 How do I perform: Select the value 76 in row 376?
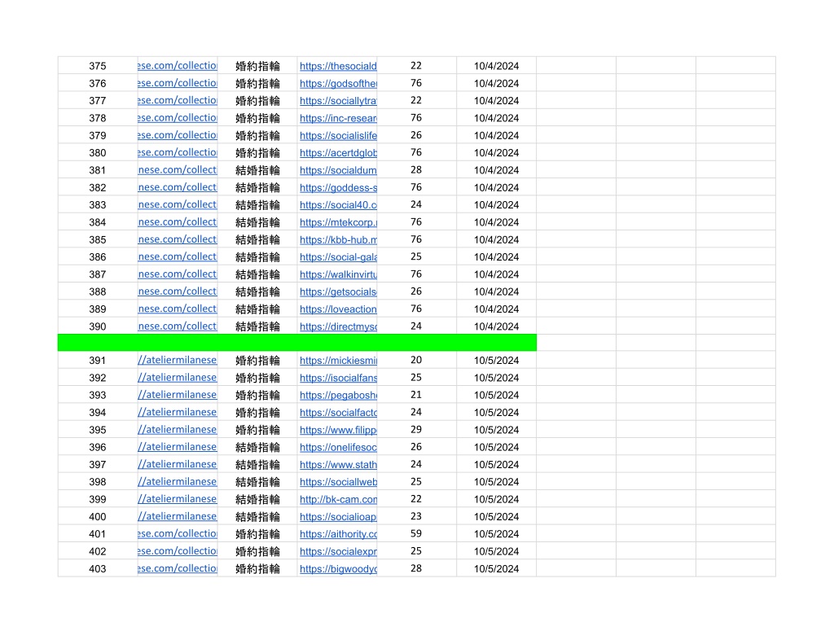(x=416, y=83)
